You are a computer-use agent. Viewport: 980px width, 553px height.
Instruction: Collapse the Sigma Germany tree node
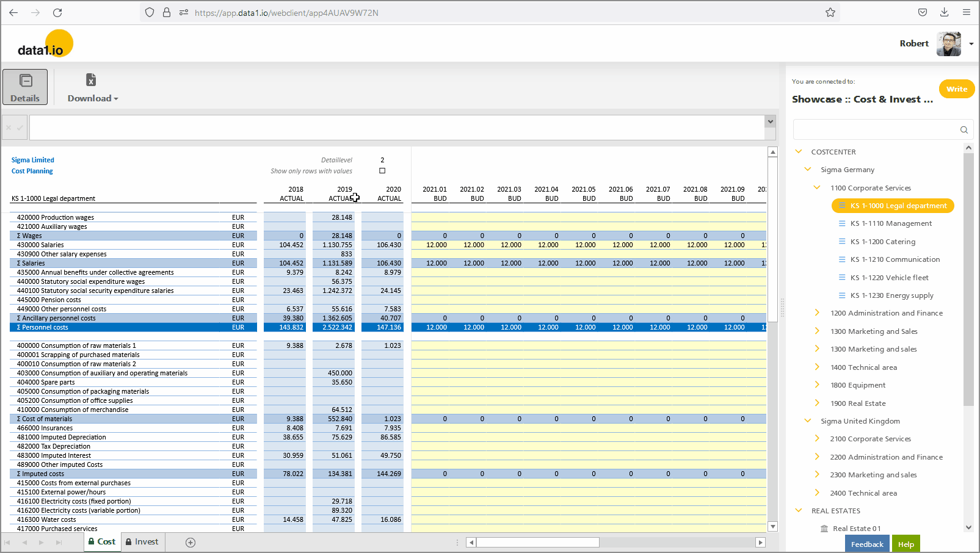808,169
